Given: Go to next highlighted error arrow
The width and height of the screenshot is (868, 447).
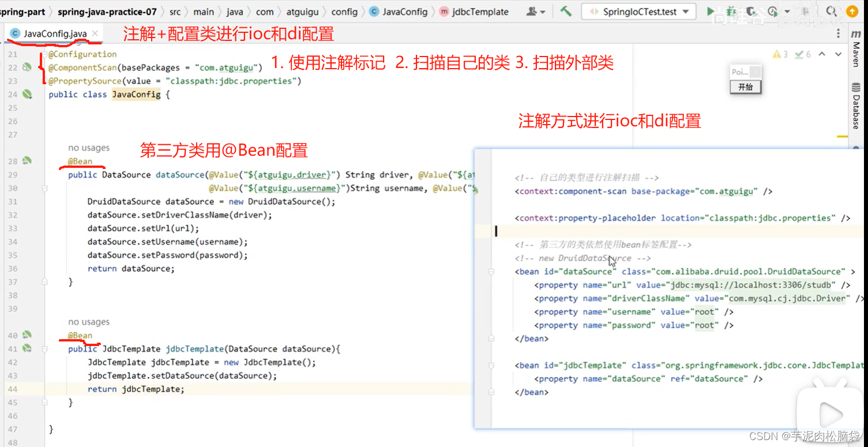Looking at the screenshot, I should pyautogui.click(x=838, y=54).
